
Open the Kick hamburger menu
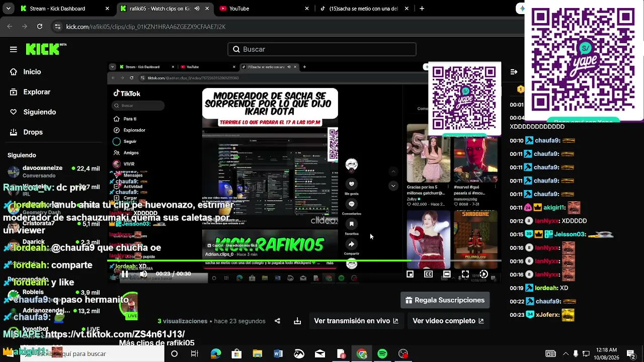coord(14,49)
